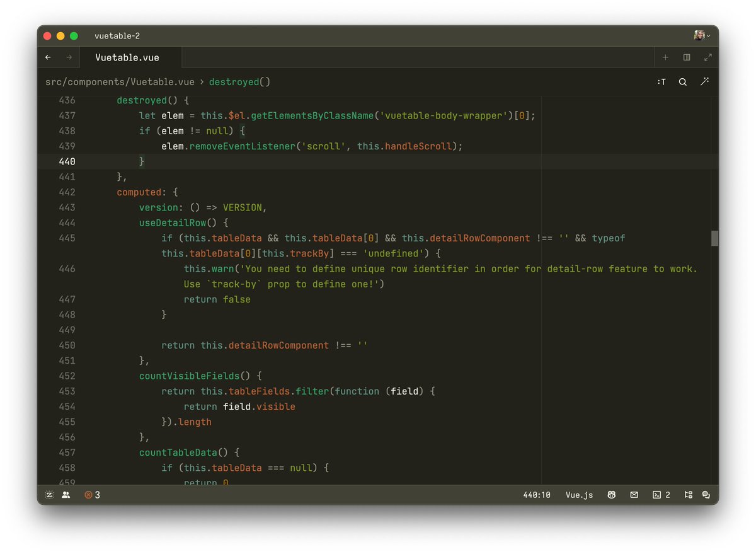Toggle the syntax tree with the :T icon
The image size is (756, 554).
pyautogui.click(x=661, y=82)
